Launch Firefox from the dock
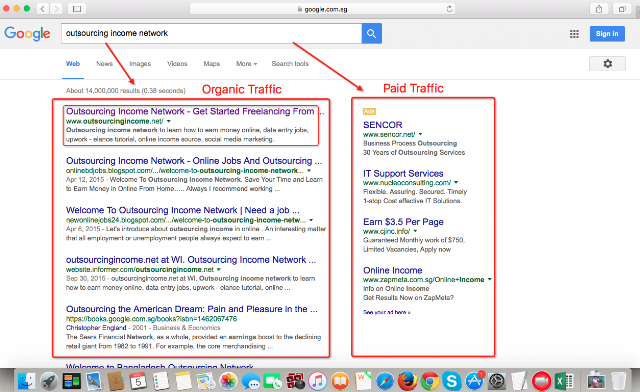 tap(407, 381)
